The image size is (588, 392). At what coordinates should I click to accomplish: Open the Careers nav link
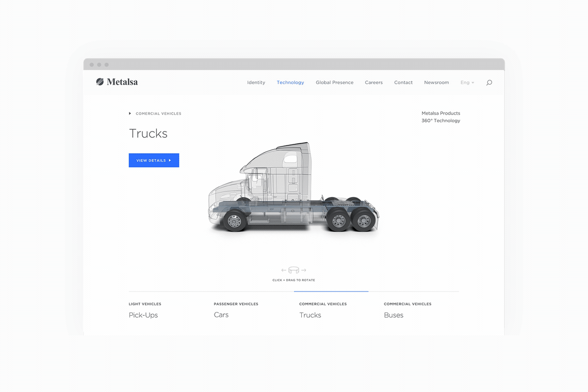[373, 83]
